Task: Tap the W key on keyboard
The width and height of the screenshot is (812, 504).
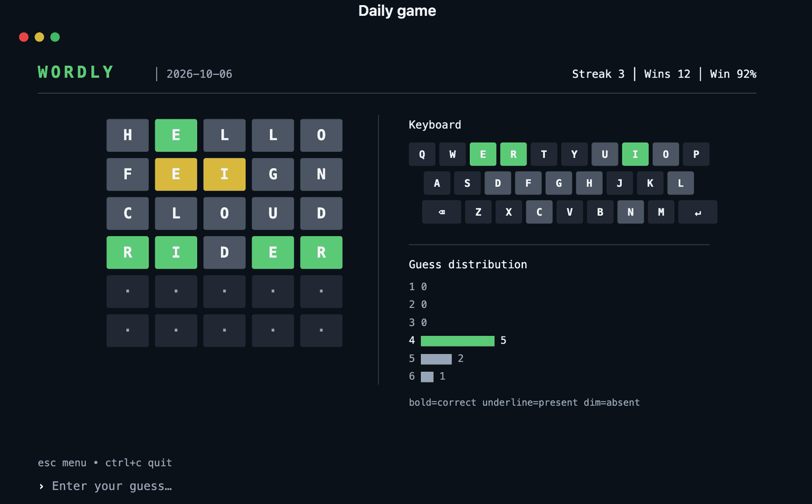Action: pyautogui.click(x=452, y=154)
